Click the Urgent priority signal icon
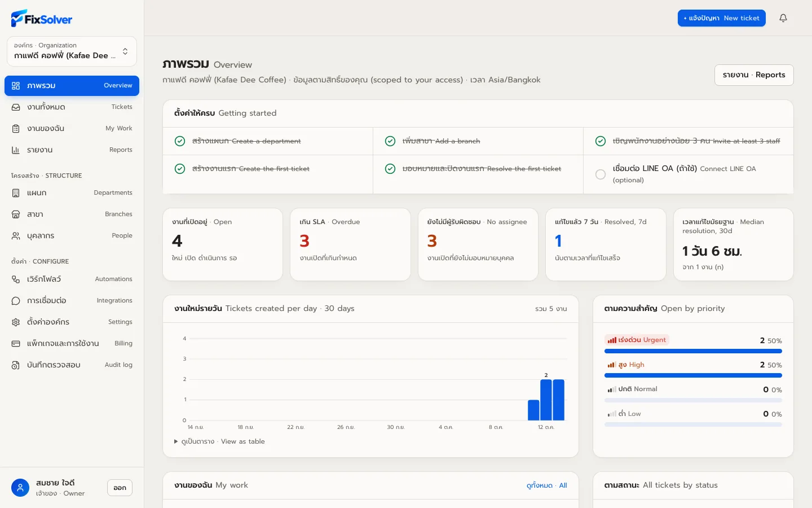The image size is (812, 508). (x=612, y=340)
